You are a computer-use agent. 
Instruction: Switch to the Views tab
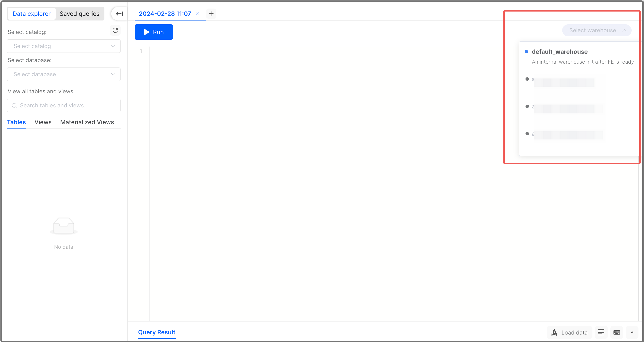(43, 122)
